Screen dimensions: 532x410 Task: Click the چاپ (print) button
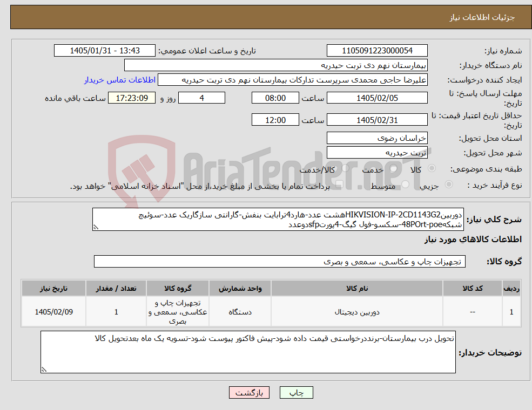tap(296, 393)
